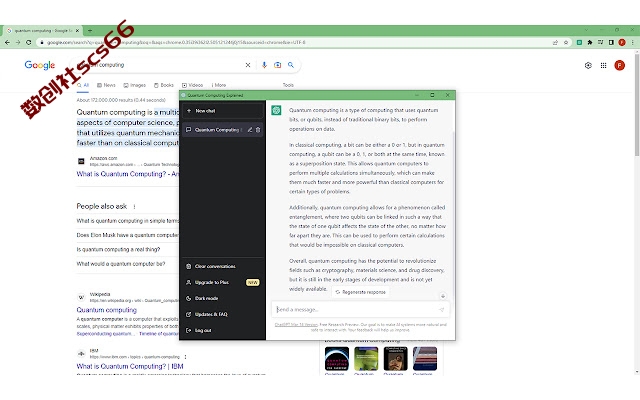640x400 pixels.
Task: Switch to Images search tab
Action: pyautogui.click(x=135, y=85)
